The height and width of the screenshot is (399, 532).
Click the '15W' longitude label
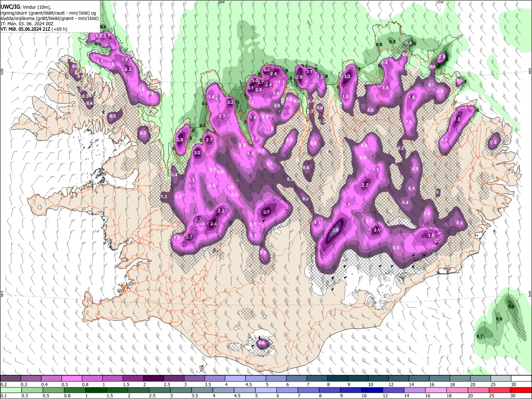pos(440,2)
